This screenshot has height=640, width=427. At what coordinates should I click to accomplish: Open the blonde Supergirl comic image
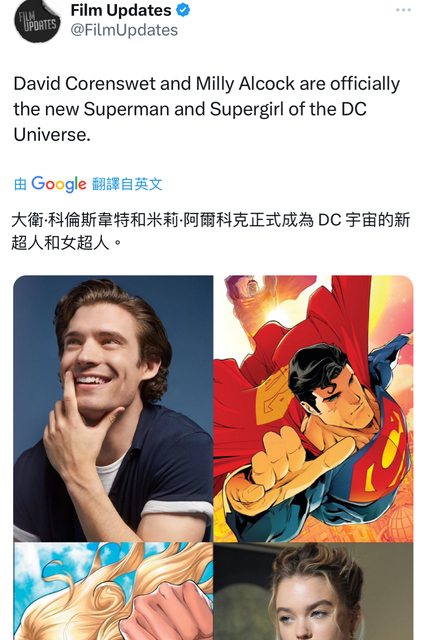[113, 591]
